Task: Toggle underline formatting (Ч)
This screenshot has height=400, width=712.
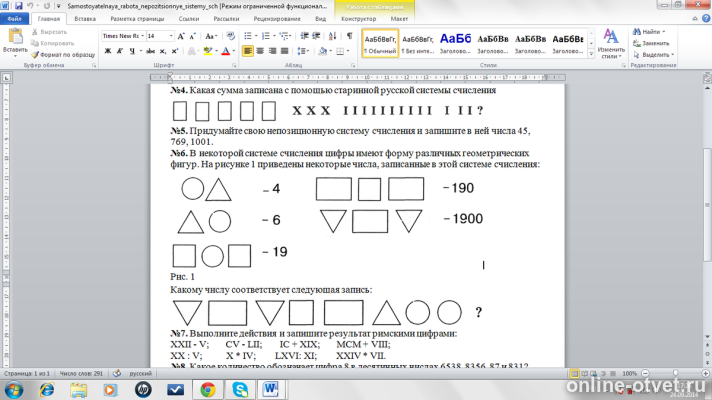Action: coord(132,51)
